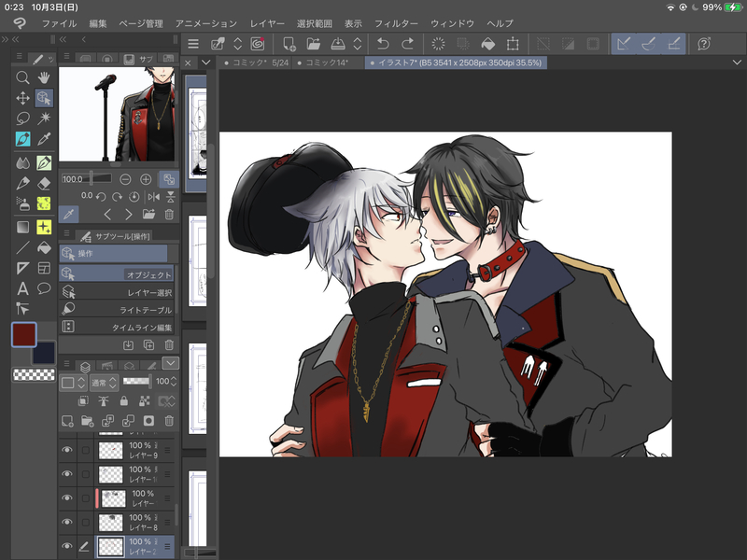Create a layer mask

point(148,421)
